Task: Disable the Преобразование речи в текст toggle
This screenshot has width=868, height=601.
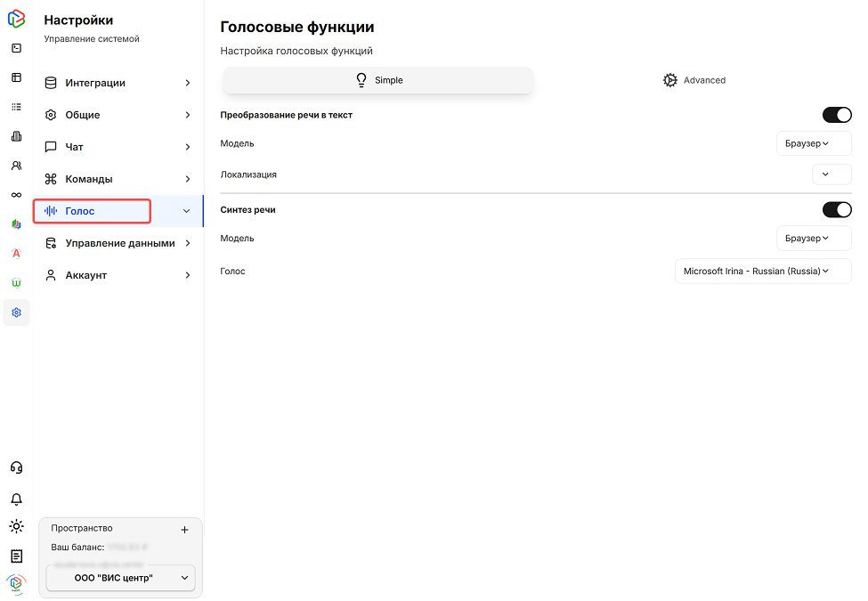Action: [x=837, y=115]
